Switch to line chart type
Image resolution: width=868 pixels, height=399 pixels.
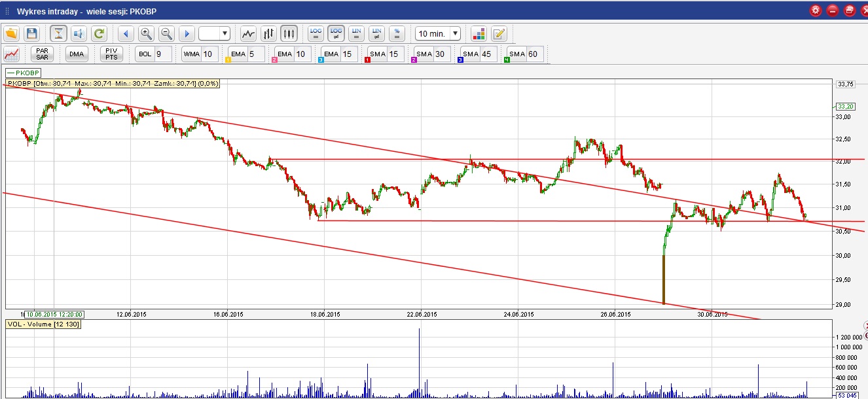coord(248,33)
